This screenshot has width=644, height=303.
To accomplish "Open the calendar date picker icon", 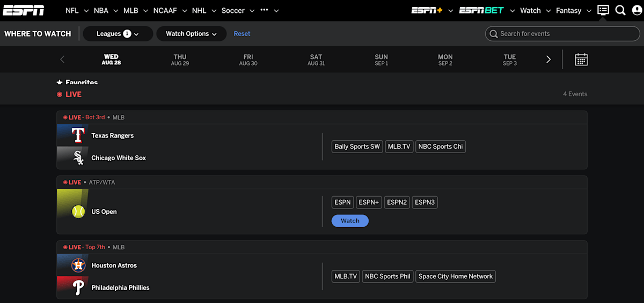I will (x=581, y=60).
